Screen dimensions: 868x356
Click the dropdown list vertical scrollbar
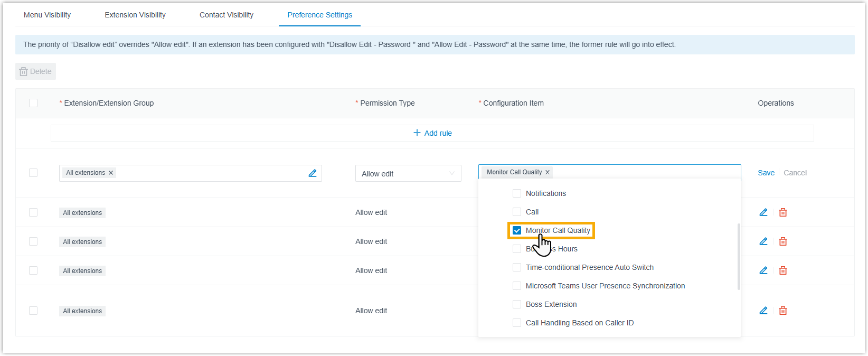point(739,257)
